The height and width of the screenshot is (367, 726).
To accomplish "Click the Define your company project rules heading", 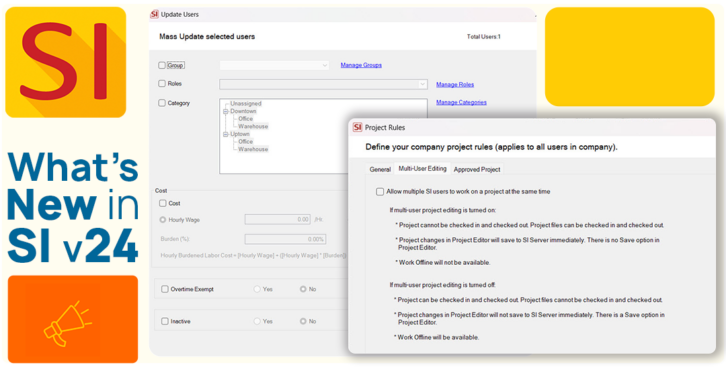I will pos(492,147).
